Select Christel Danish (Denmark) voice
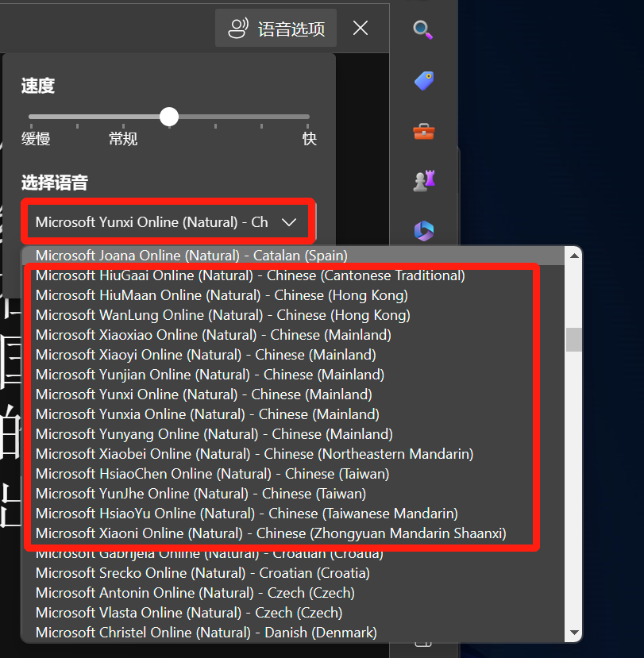The image size is (644, 658). [x=292, y=633]
